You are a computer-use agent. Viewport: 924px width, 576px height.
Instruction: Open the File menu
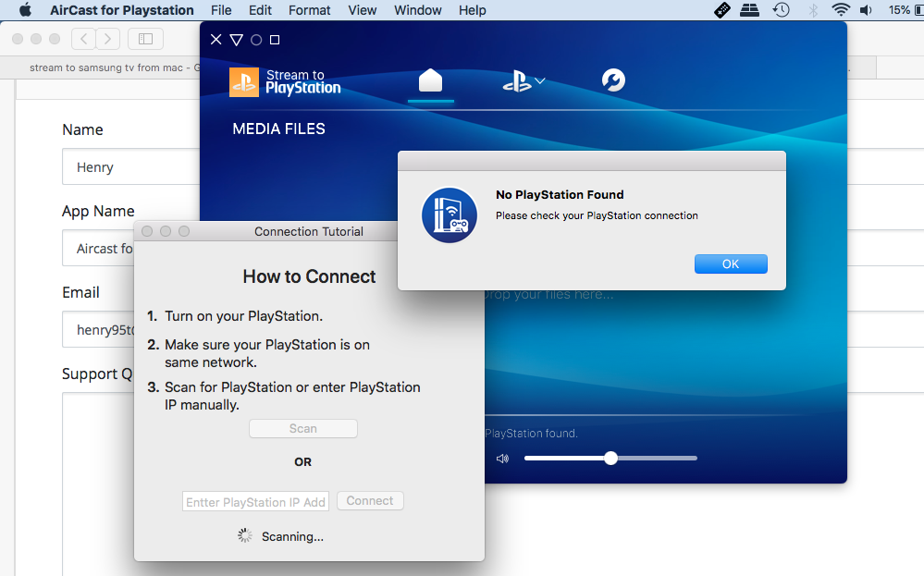221,10
